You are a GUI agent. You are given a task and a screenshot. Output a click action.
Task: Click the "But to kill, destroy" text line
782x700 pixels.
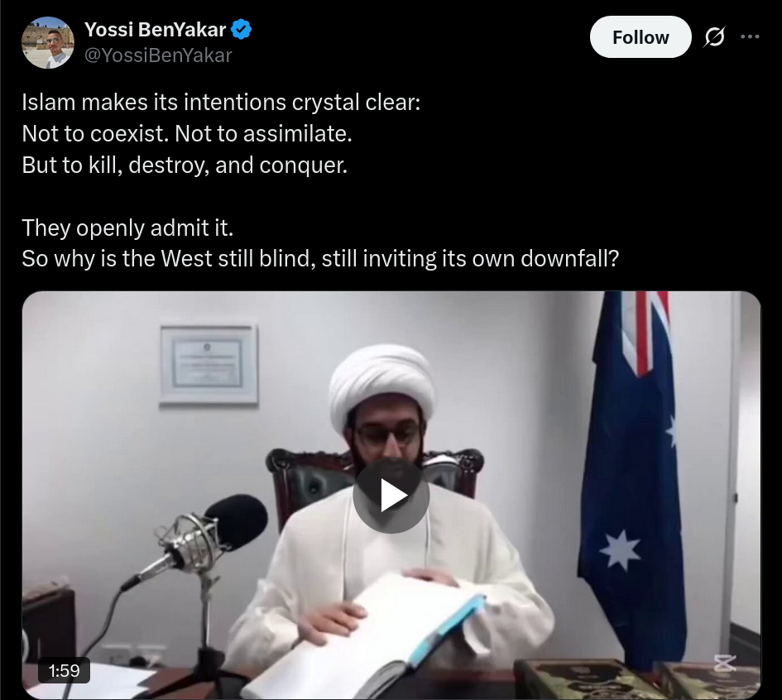[x=185, y=165]
